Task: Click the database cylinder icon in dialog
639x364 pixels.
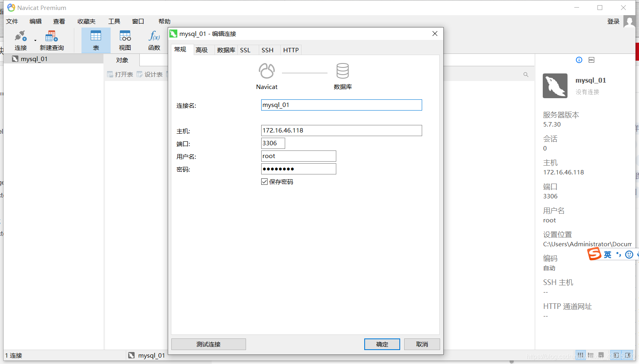Action: point(343,71)
